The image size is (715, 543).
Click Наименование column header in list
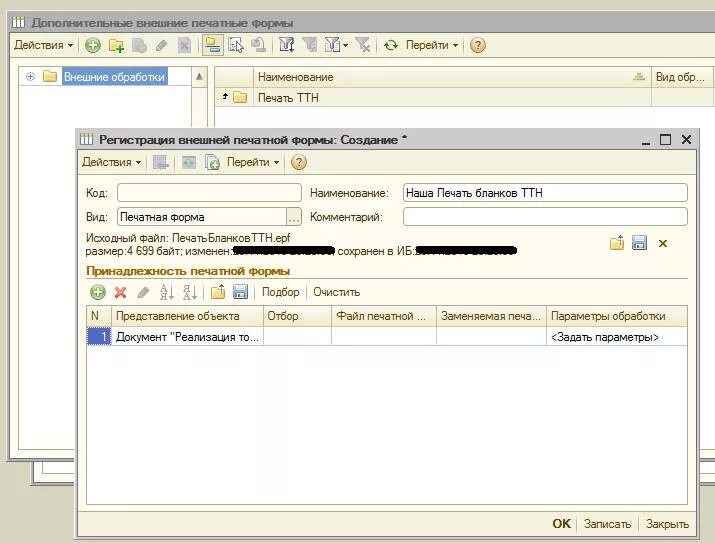[451, 77]
